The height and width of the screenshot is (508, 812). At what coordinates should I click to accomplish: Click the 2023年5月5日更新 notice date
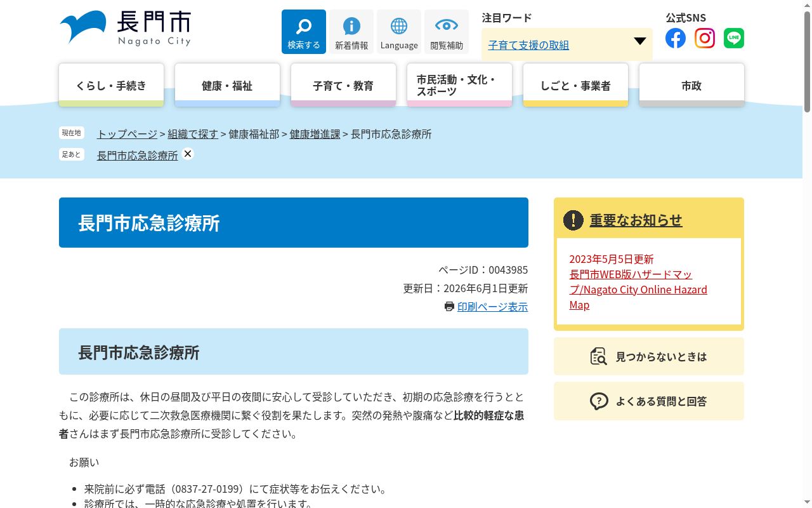pyautogui.click(x=612, y=259)
